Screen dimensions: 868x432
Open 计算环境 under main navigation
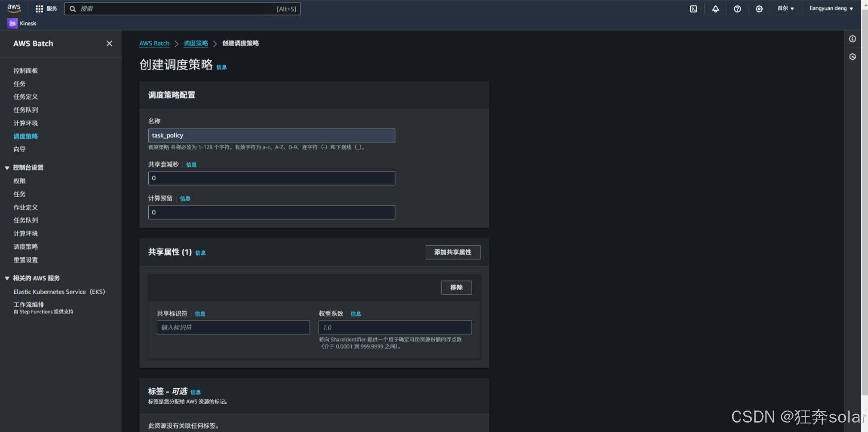click(x=25, y=123)
